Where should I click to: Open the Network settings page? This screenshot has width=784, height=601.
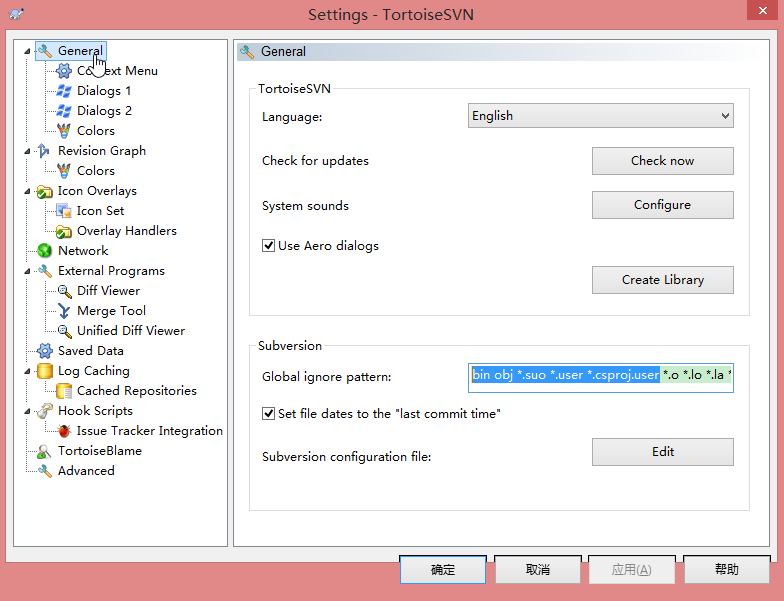pyautogui.click(x=83, y=250)
